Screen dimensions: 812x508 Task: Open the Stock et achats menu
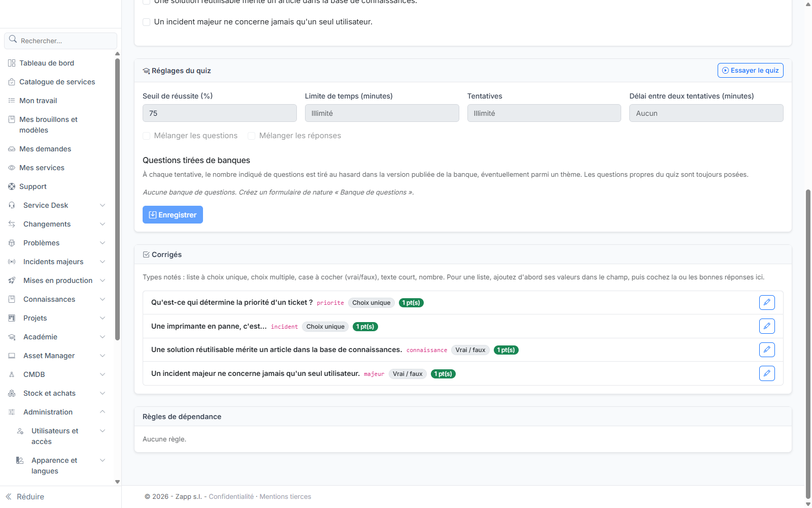click(57, 393)
